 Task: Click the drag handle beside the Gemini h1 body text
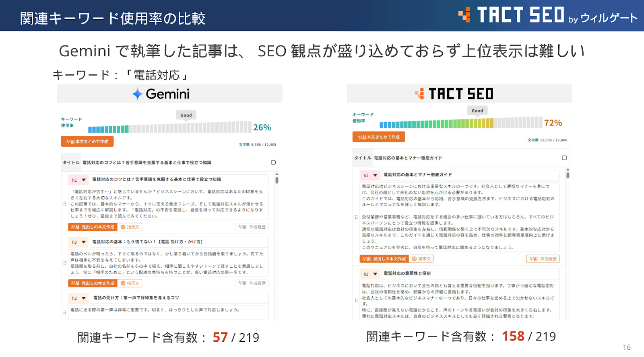(65, 204)
